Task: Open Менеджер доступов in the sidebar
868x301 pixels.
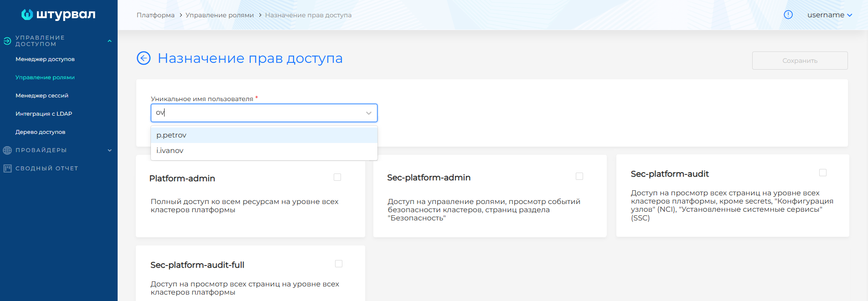Action: [x=45, y=59]
